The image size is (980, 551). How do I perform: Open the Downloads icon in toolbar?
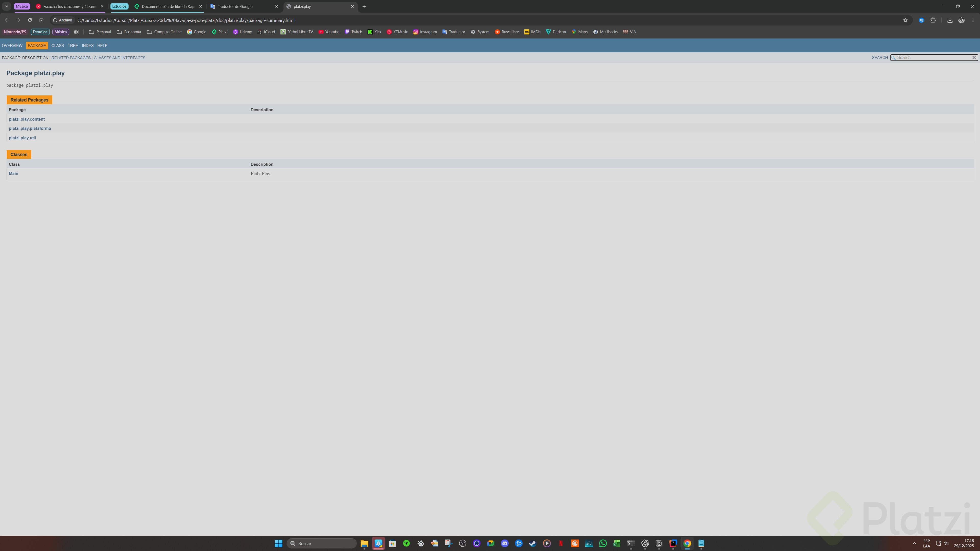click(950, 20)
